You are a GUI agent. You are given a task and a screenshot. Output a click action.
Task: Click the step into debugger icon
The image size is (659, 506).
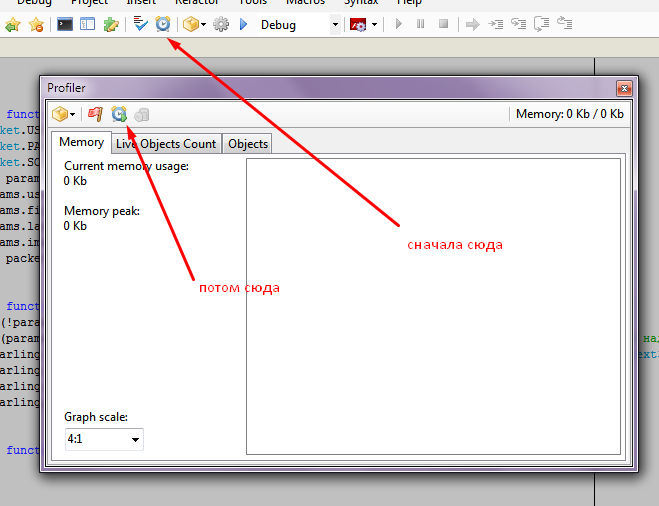[496, 24]
